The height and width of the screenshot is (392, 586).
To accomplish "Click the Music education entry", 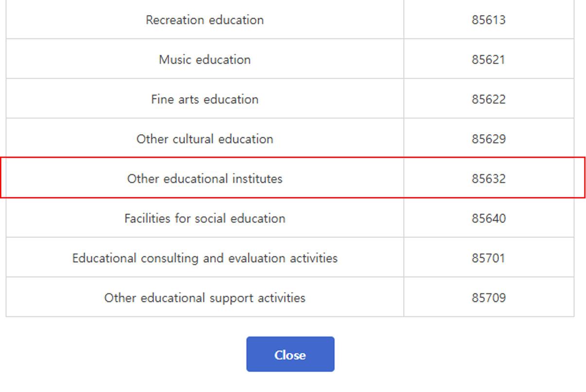I will (x=205, y=60).
